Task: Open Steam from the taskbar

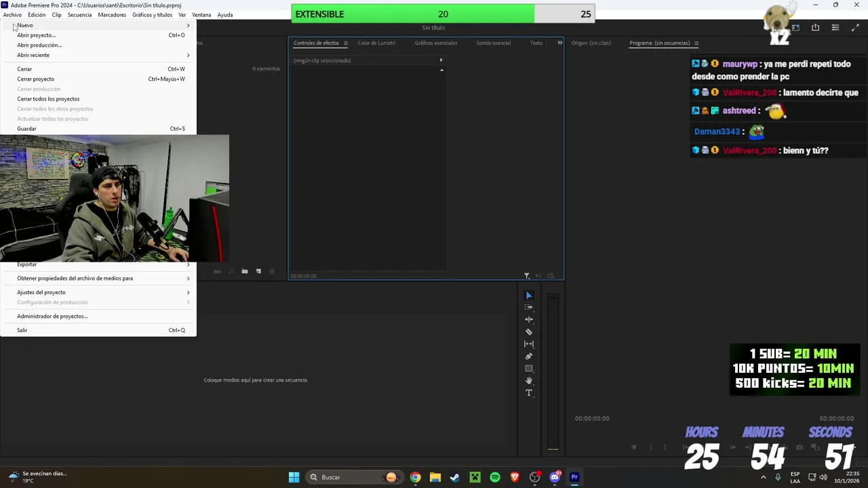Action: [x=455, y=477]
